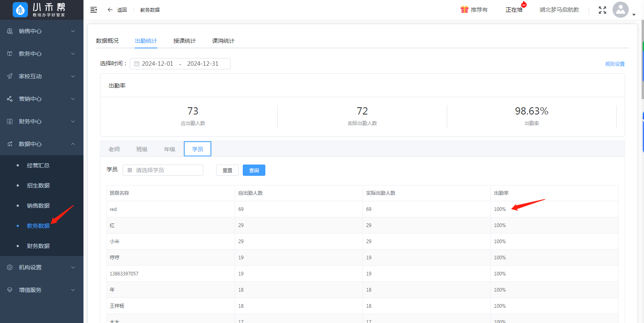This screenshot has width=644, height=323.
Task: Click the 请选择学员 selector field
Action: [163, 170]
